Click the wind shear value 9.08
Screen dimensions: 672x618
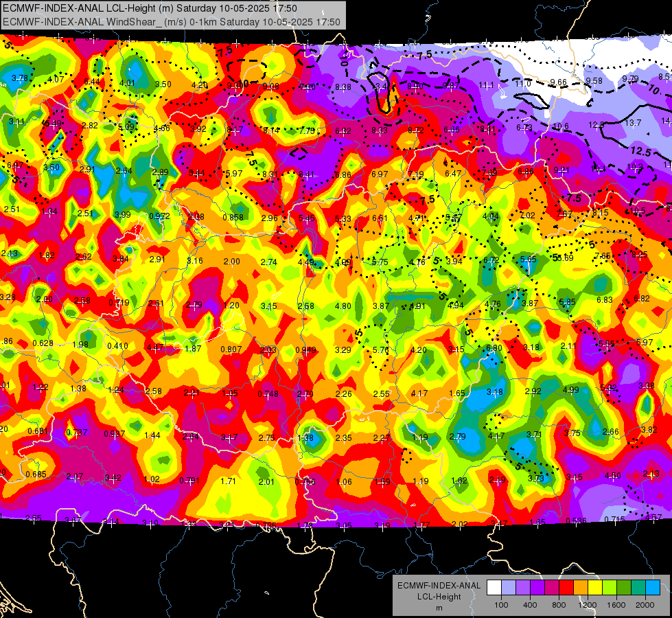tap(271, 87)
